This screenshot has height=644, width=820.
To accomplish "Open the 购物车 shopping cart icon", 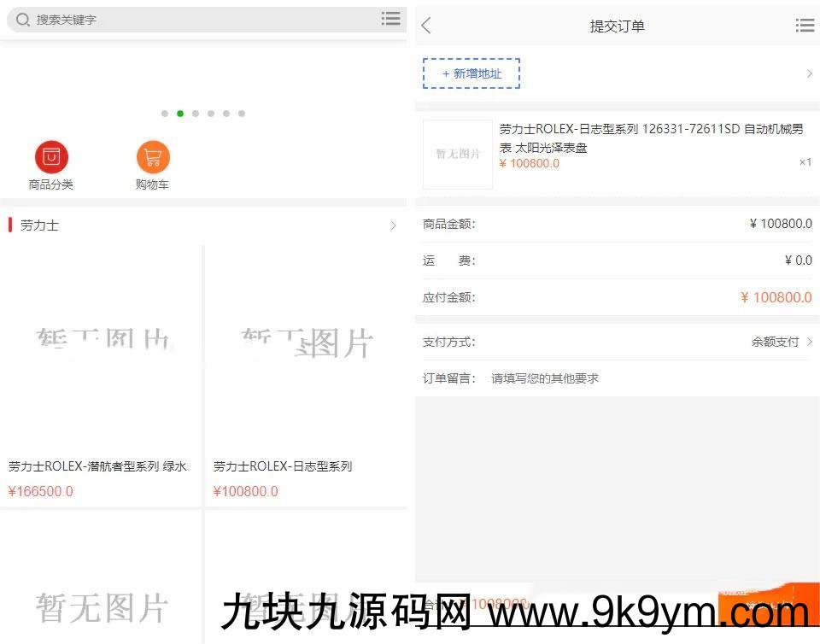I will pyautogui.click(x=153, y=158).
